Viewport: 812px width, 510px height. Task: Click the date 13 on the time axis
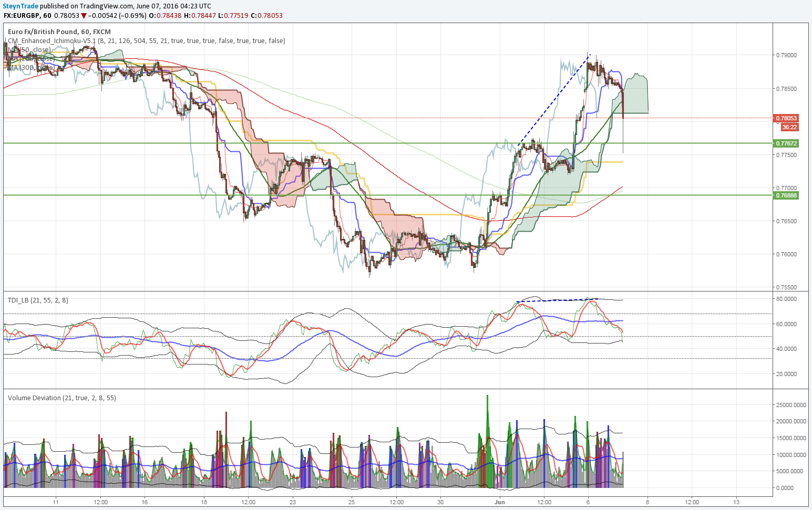point(736,502)
